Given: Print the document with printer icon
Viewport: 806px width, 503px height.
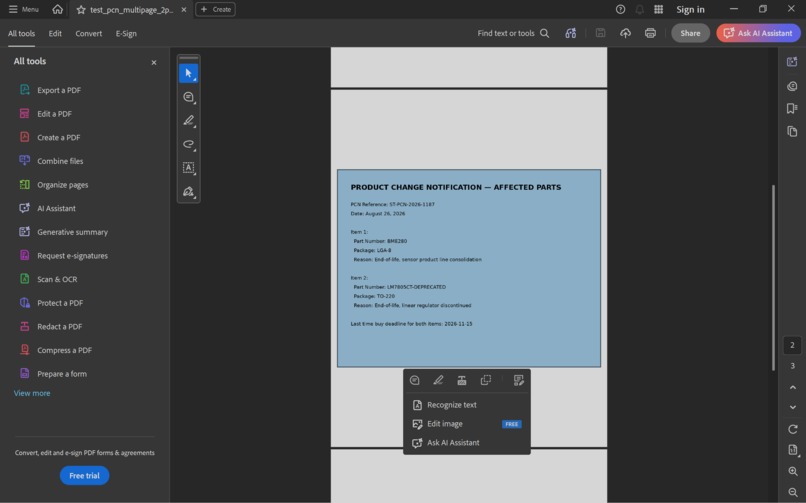Looking at the screenshot, I should click(650, 33).
